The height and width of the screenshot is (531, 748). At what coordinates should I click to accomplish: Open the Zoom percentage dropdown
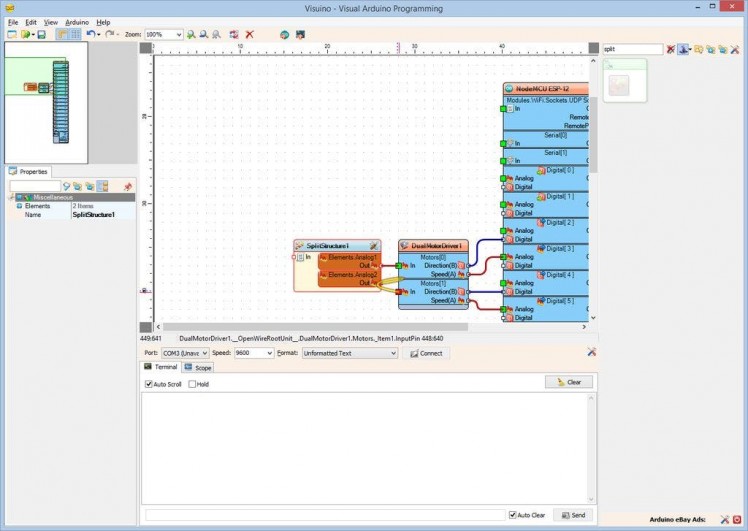178,34
